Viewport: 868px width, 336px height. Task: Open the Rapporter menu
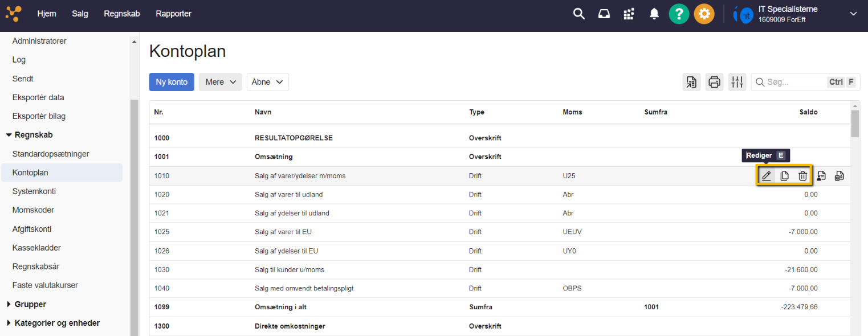click(x=173, y=14)
